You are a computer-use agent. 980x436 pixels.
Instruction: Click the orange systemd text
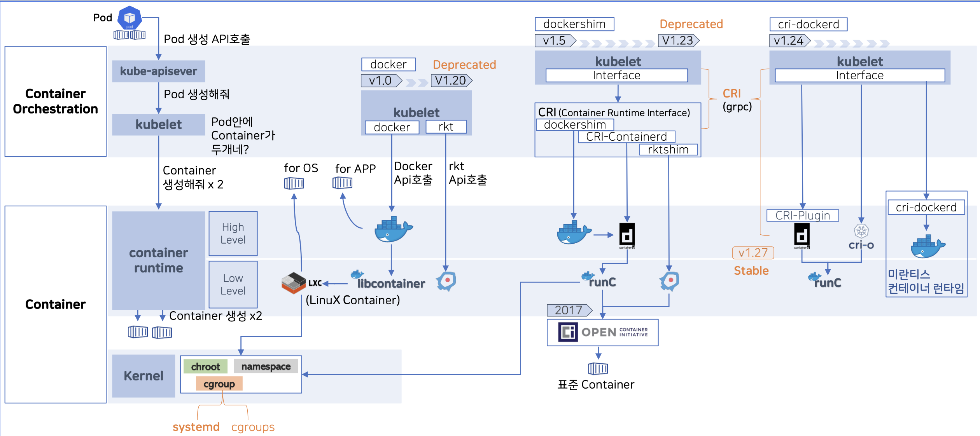coord(196,427)
